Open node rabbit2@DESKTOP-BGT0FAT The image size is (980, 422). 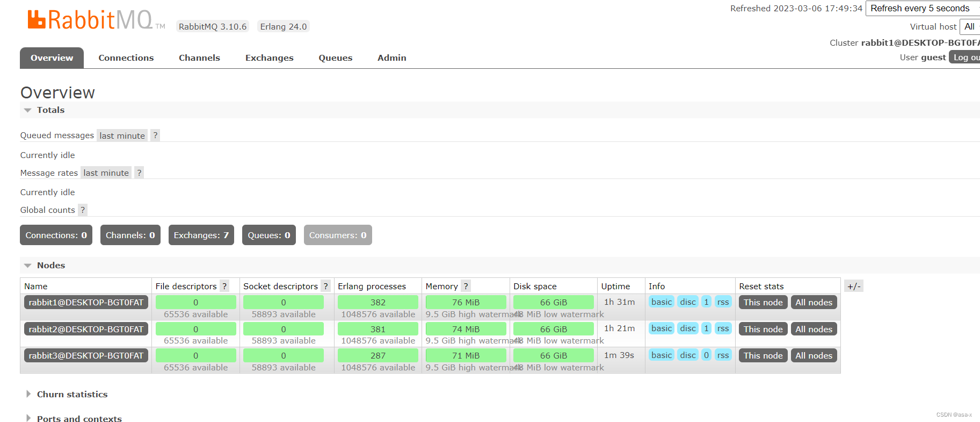86,329
